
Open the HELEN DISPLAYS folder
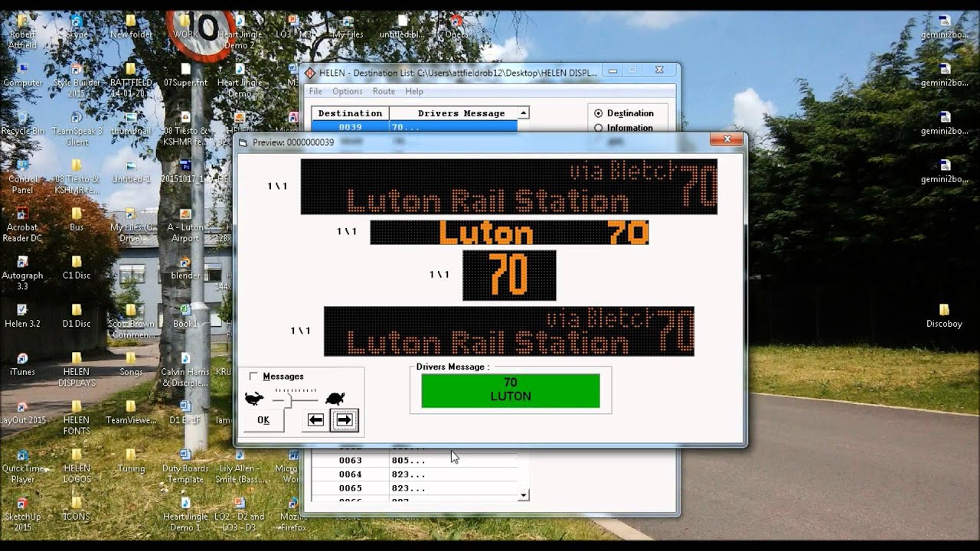pos(76,369)
